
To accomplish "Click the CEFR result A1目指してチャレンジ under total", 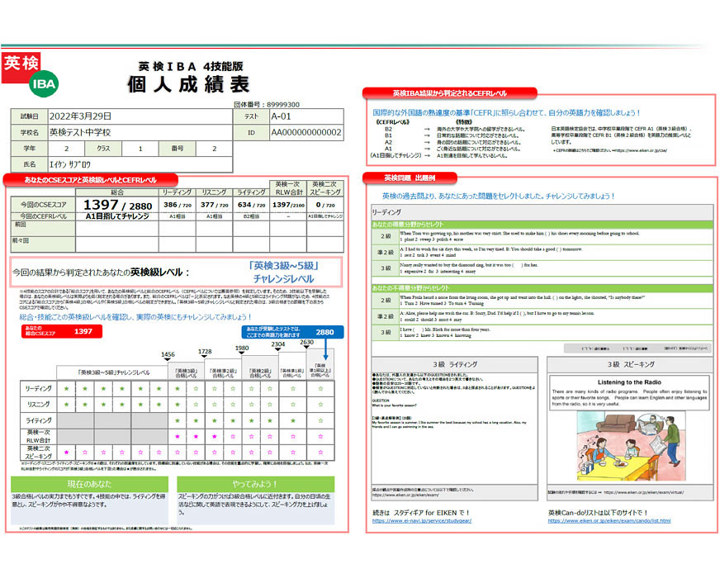I will coord(117,216).
